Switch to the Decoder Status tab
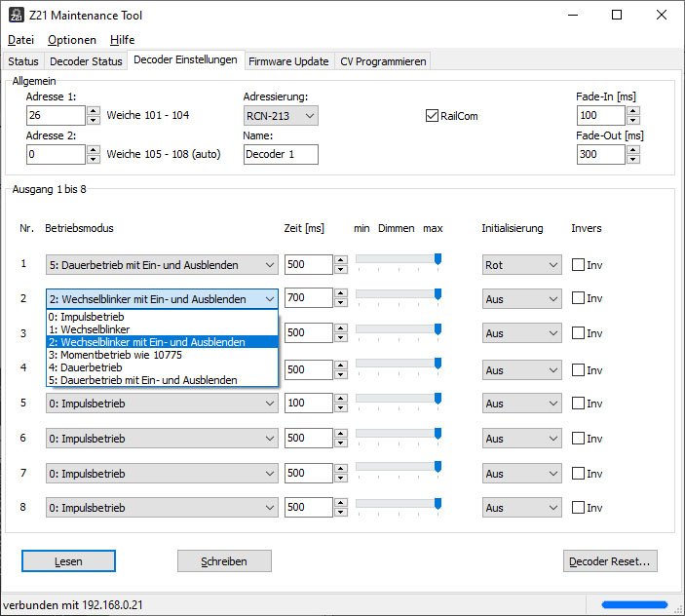Viewport: 685px width, 616px height. tap(86, 61)
